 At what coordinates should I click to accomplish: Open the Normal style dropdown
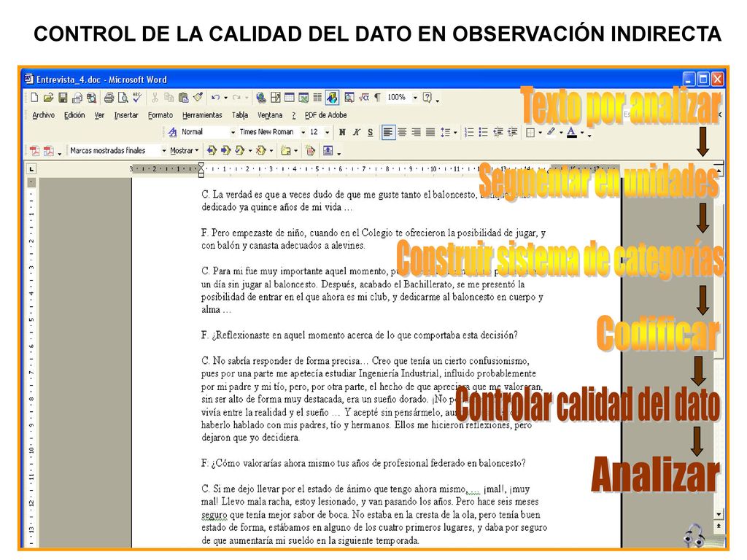click(x=233, y=133)
